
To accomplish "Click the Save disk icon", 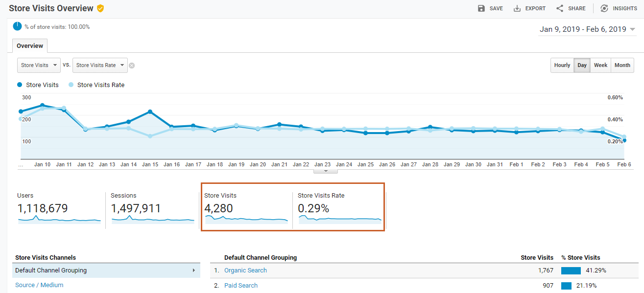I will [481, 8].
